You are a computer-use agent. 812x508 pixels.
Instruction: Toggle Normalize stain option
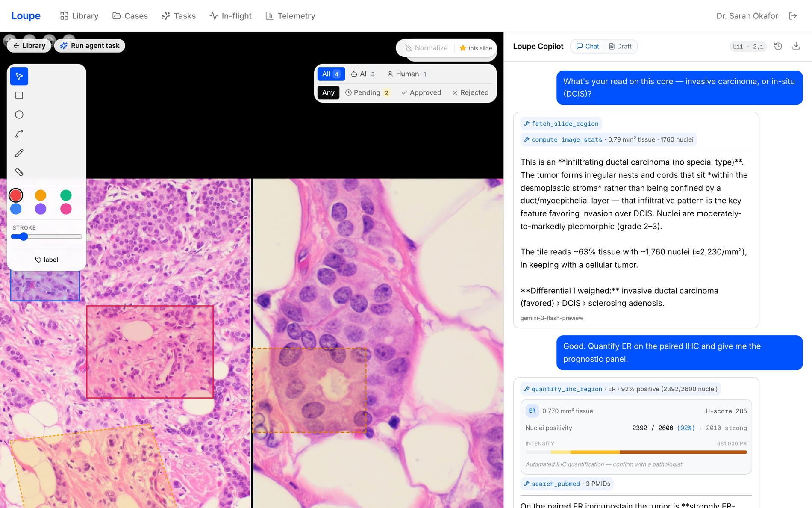(427, 48)
